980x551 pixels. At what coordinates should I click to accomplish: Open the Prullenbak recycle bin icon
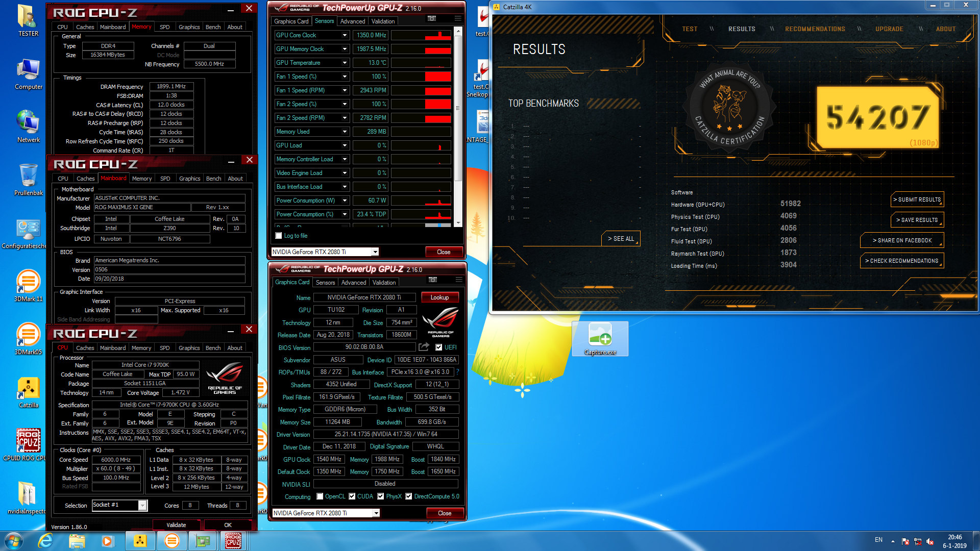[x=28, y=180]
